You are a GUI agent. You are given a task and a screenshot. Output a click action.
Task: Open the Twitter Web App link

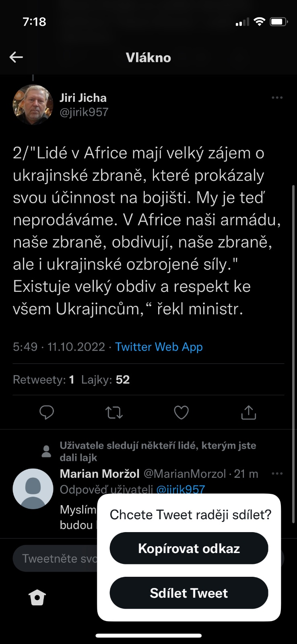pyautogui.click(x=159, y=347)
